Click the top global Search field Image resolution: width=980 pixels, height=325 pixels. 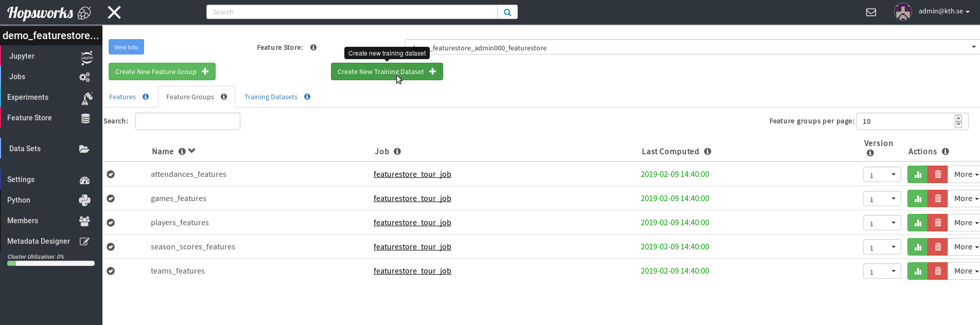352,12
